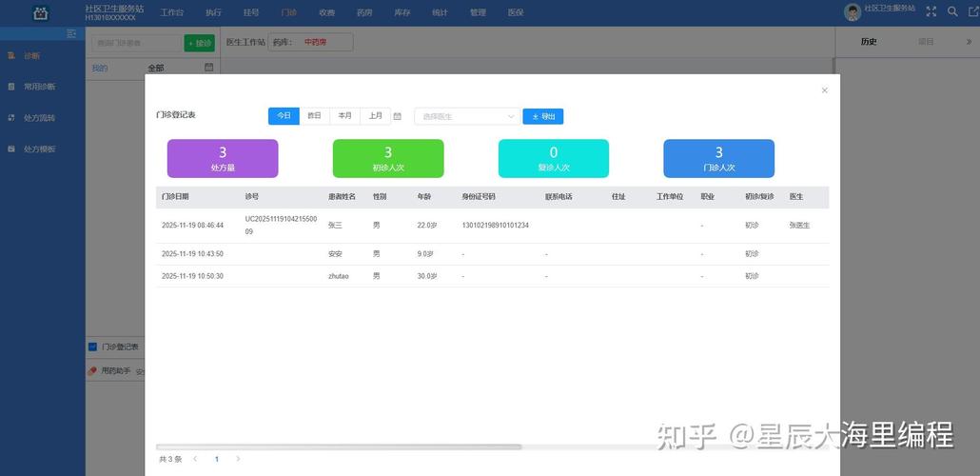Click the 初诊/复诊 column header
The image size is (980, 476).
pos(759,196)
